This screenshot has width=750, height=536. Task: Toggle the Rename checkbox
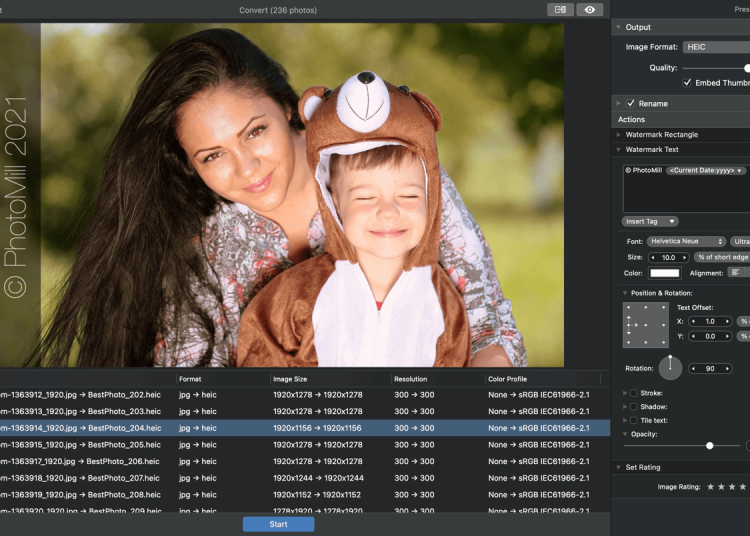tap(631, 103)
